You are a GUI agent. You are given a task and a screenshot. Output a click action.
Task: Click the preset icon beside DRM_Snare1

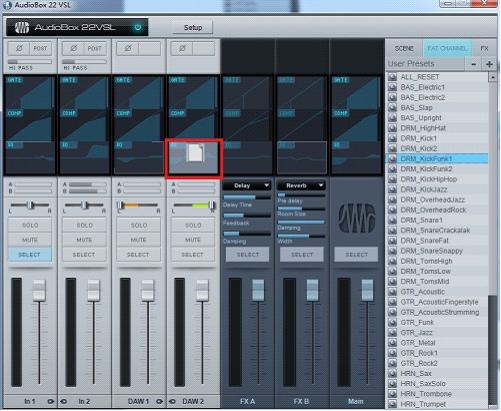click(x=392, y=220)
